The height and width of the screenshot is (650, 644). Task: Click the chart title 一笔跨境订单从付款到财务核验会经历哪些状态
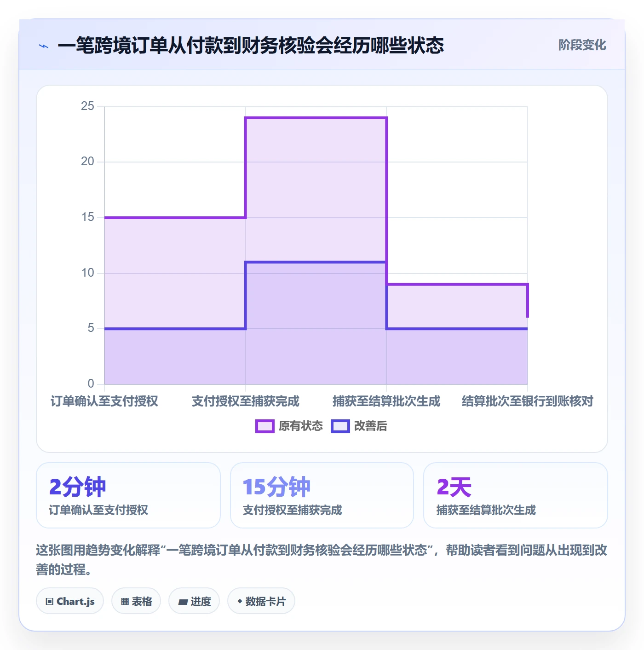251,46
